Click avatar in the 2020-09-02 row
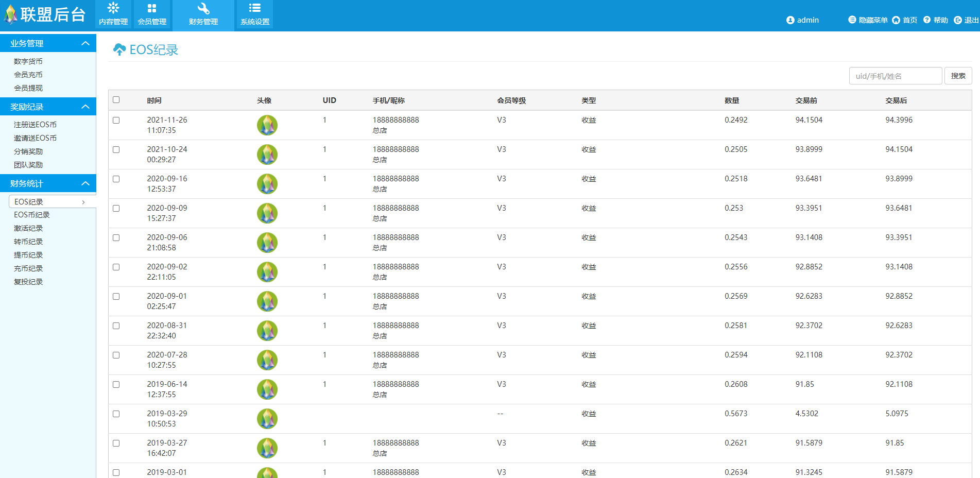The height and width of the screenshot is (478, 980). point(267,272)
